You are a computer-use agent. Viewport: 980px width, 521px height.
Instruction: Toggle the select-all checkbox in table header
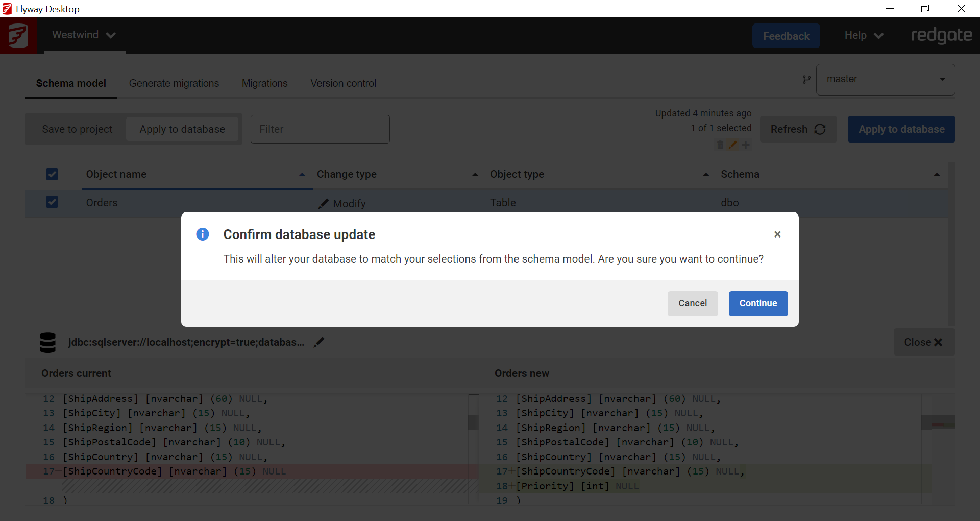point(52,174)
